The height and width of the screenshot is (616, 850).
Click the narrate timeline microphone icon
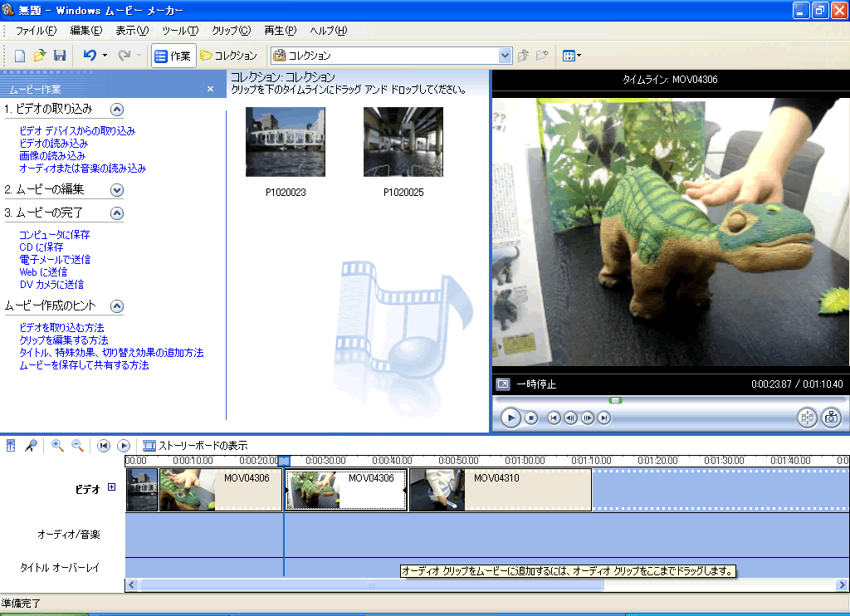(31, 446)
